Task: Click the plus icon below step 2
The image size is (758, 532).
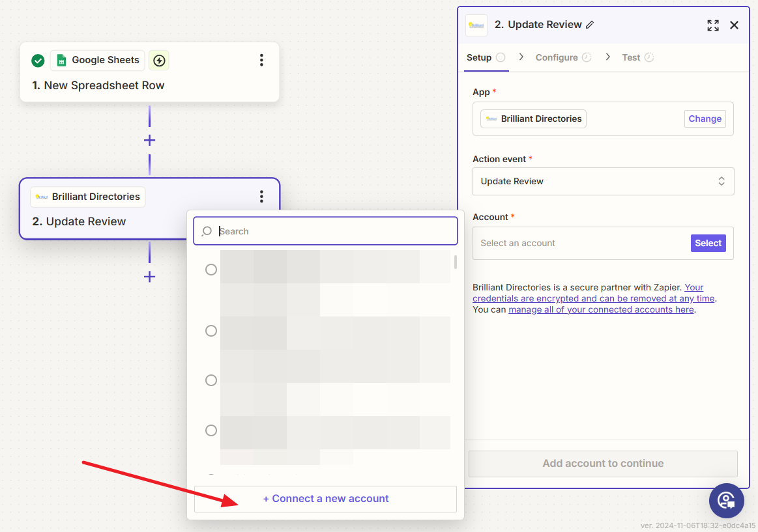Action: [x=149, y=277]
